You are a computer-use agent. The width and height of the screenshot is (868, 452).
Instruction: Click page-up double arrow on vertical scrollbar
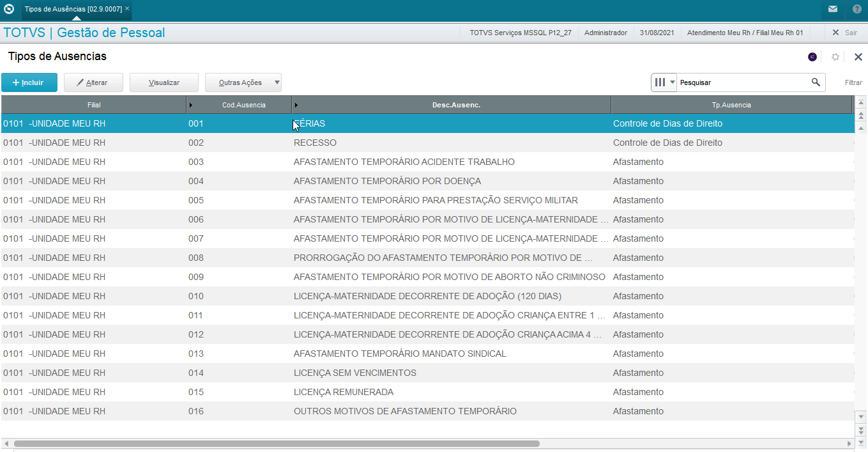(x=861, y=115)
